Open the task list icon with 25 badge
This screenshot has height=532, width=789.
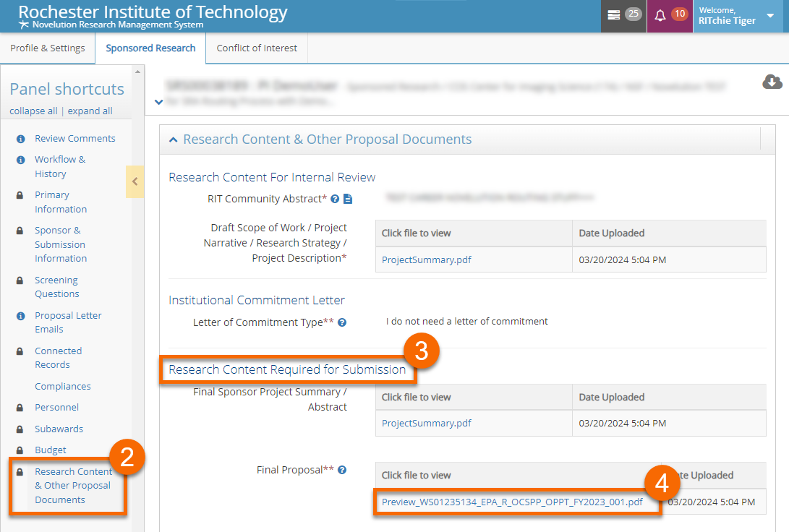pyautogui.click(x=614, y=15)
